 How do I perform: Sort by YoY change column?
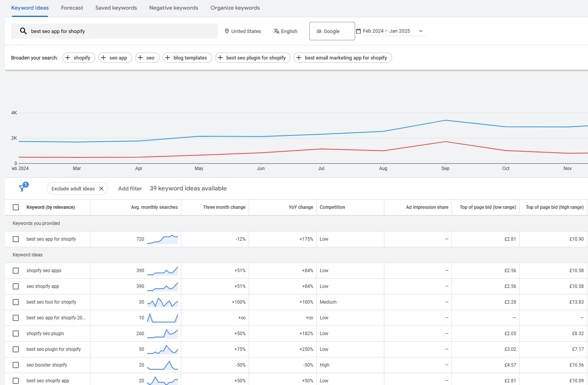pos(301,207)
